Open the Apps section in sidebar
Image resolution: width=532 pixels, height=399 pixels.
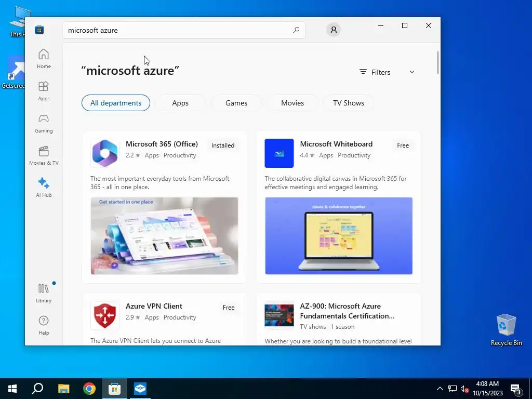(44, 91)
